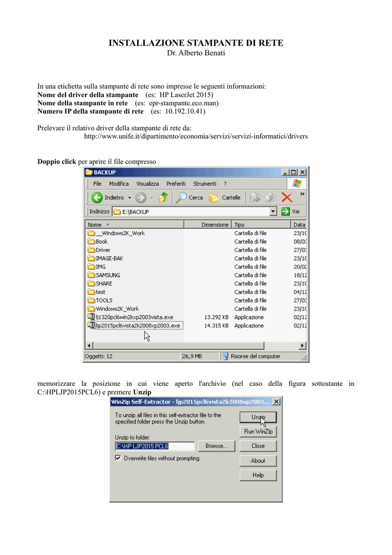The image size is (392, 555).
Task: Click the Indietro back arrow icon
Action: point(97,198)
